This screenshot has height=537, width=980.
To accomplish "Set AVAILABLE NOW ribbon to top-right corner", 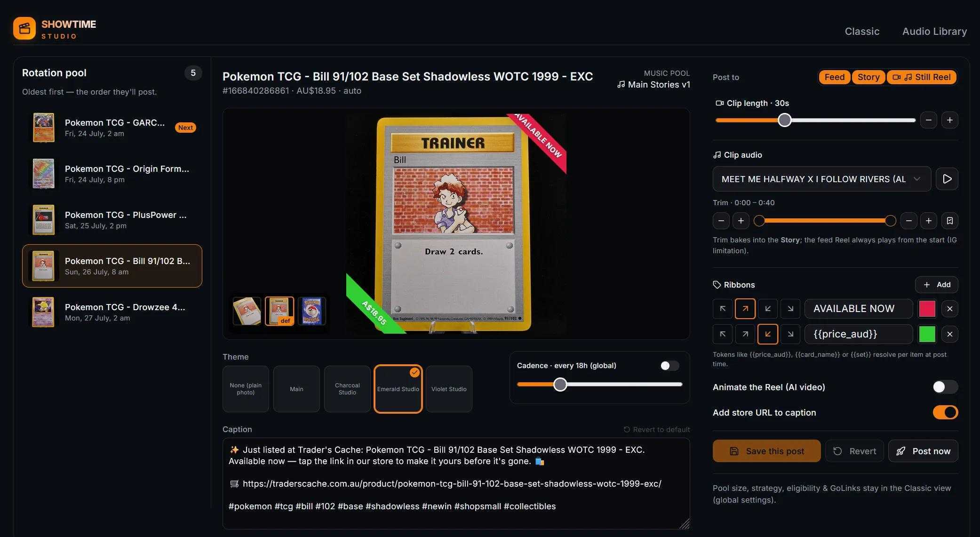I will (x=745, y=309).
